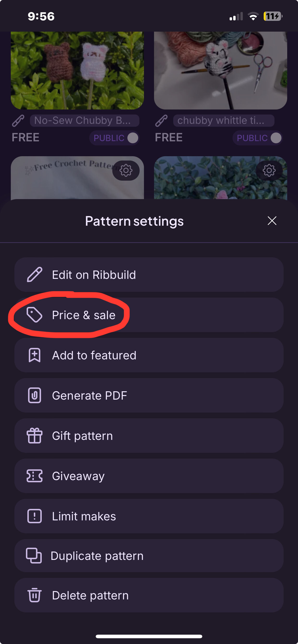298x644 pixels.
Task: Close the Pattern settings sheet
Action: click(x=272, y=221)
